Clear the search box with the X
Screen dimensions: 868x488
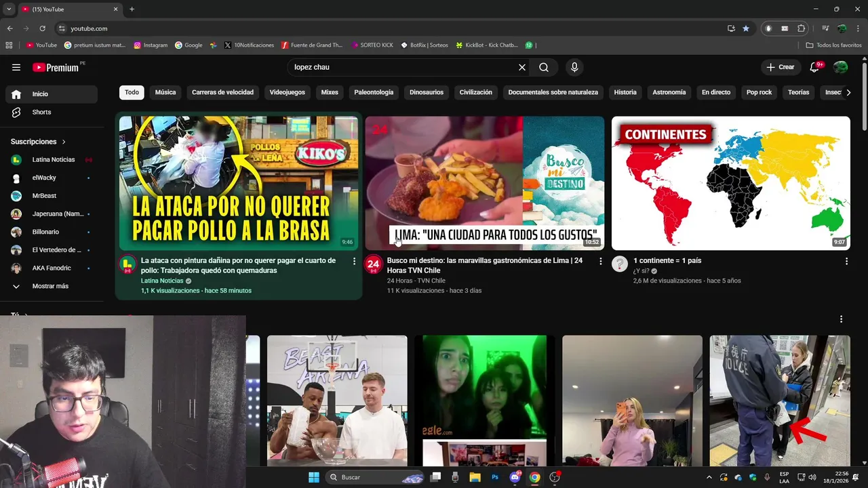coord(522,67)
